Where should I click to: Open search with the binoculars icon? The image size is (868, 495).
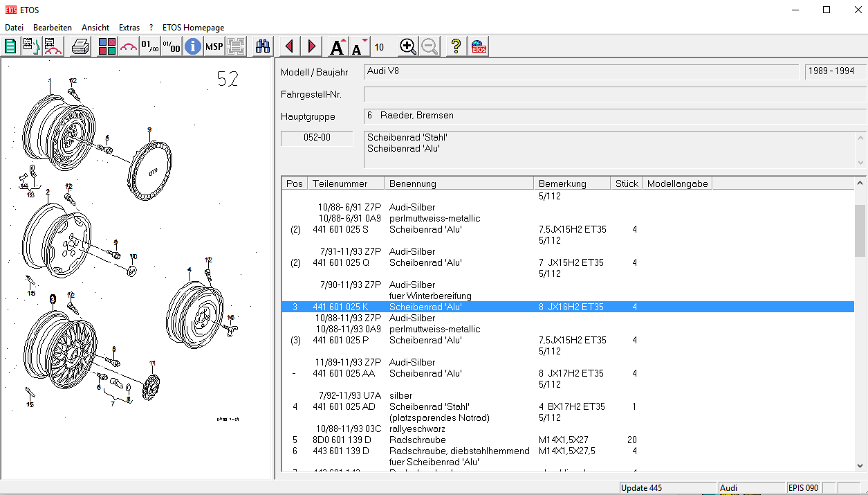tap(263, 46)
